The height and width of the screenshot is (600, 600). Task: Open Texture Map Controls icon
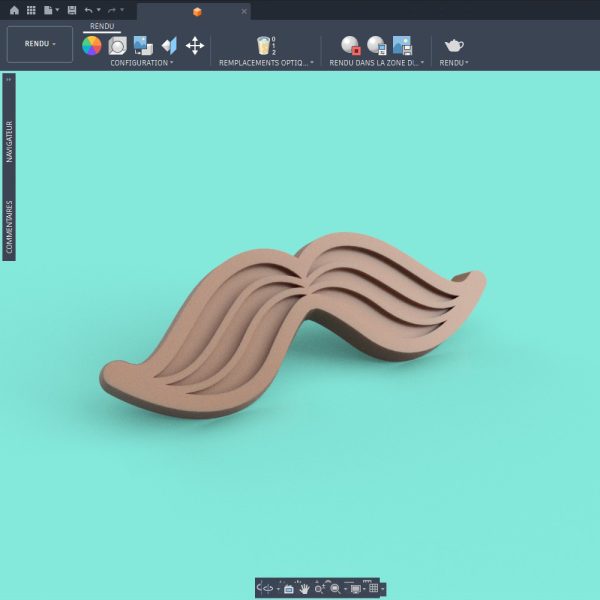(169, 46)
